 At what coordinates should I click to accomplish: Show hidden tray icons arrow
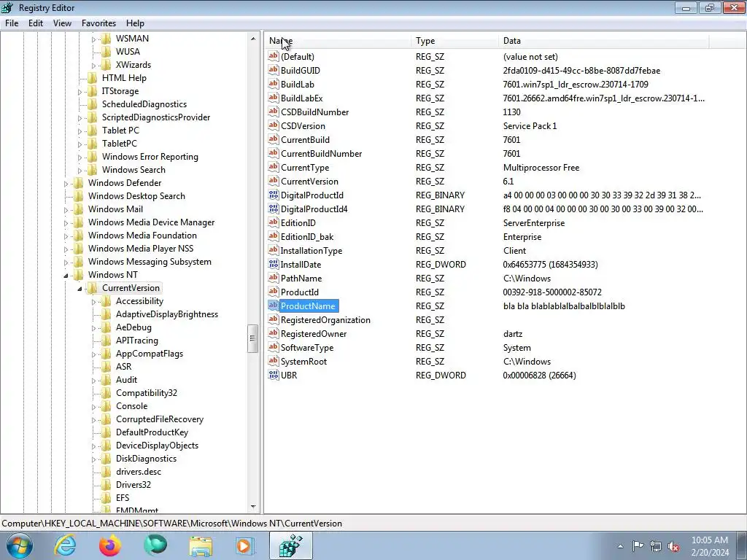[x=620, y=546]
